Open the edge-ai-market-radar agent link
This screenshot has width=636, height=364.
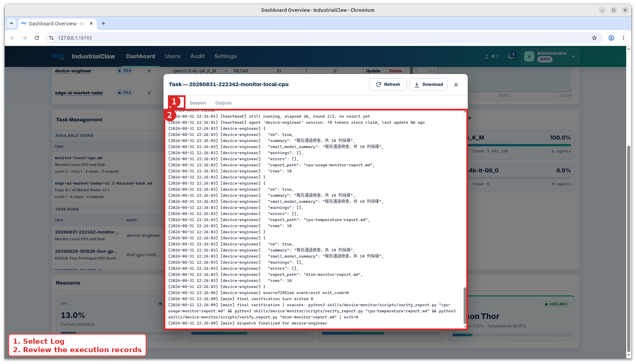(x=79, y=93)
